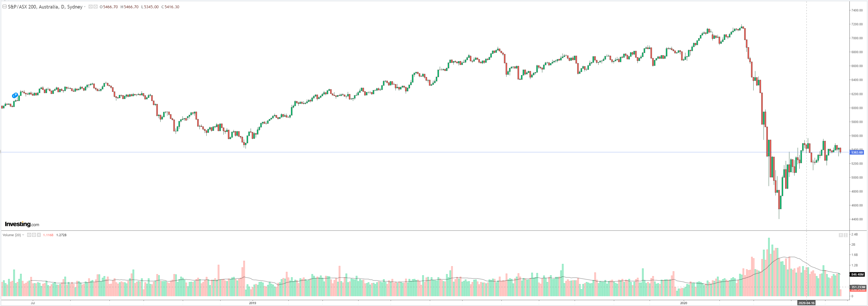Click the blue 5363.60 price label
The image size is (868, 306).
point(857,153)
